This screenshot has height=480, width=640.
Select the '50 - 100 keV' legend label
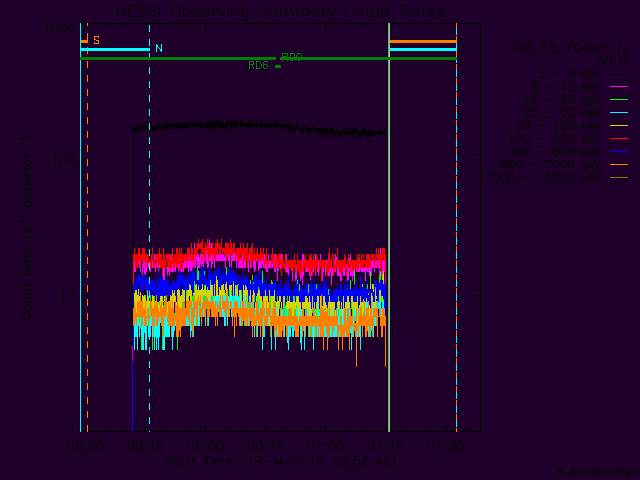pos(558,126)
